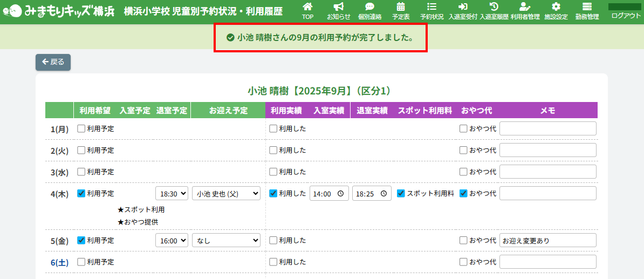Viewport: 644px width, 279px height.
Task: Open 勤務管理 menu item
Action: click(587, 11)
